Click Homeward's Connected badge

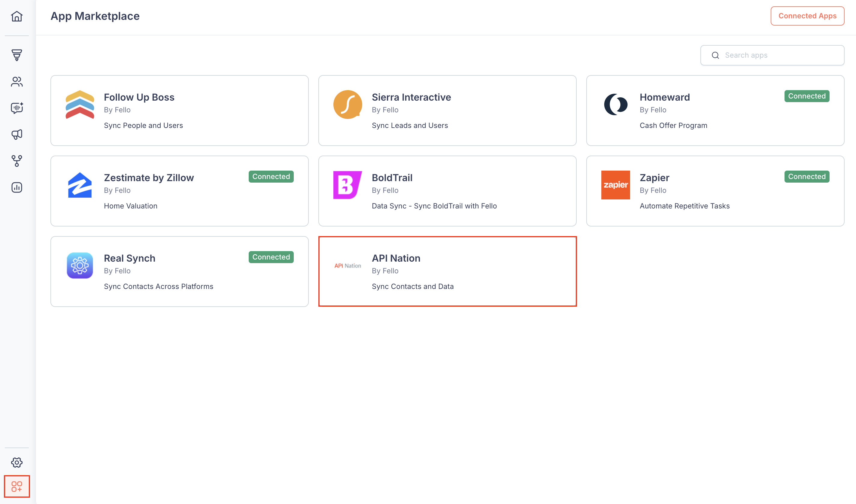point(807,96)
